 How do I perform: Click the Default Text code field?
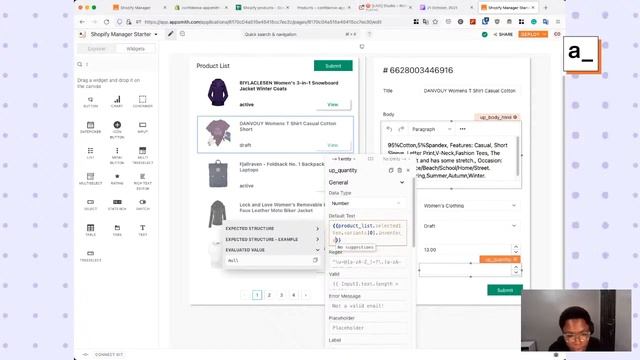[368, 233]
